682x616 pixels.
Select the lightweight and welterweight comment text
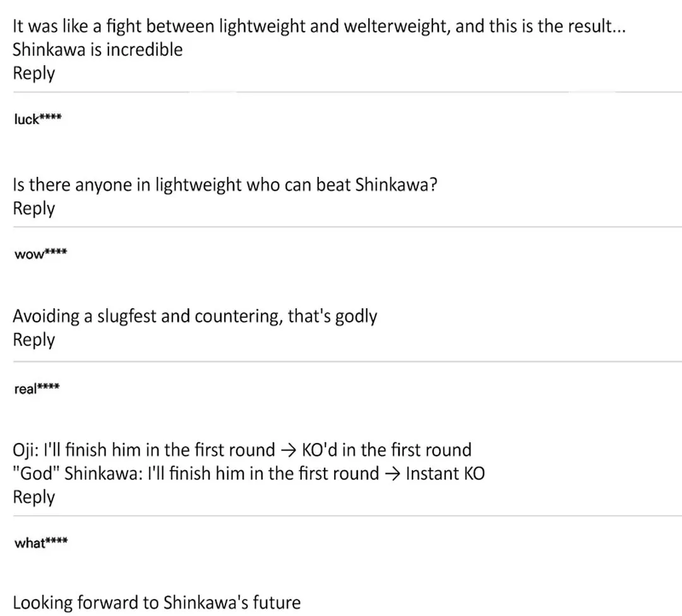pyautogui.click(x=319, y=27)
